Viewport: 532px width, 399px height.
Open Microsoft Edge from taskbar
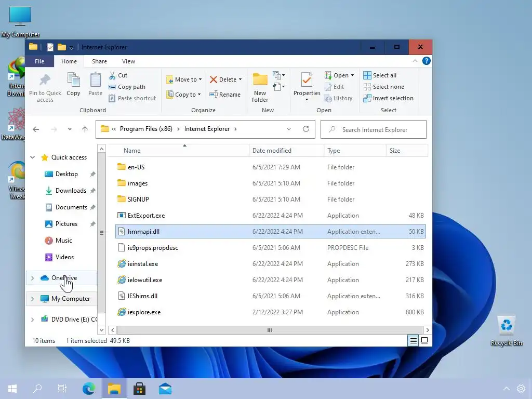click(x=89, y=389)
